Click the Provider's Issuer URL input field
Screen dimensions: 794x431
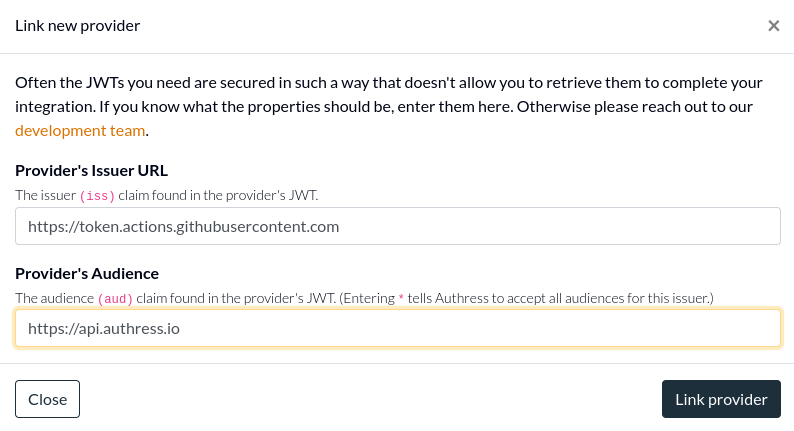tap(397, 226)
